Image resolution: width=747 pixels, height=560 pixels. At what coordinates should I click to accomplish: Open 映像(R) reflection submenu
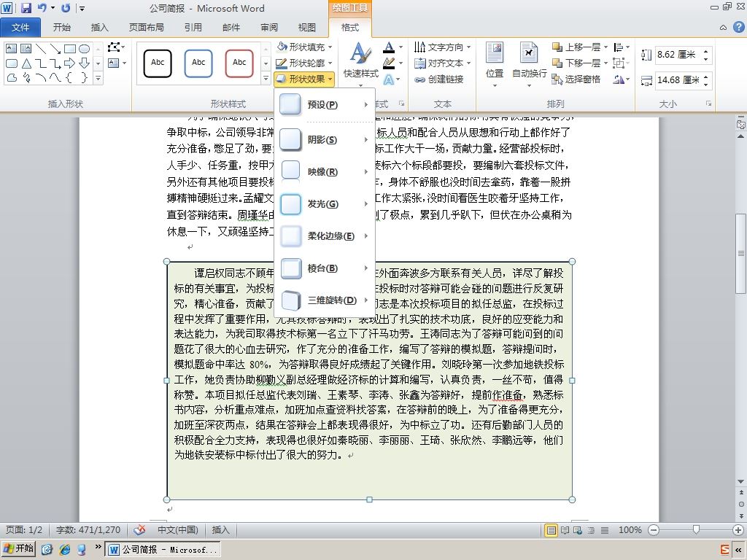(325, 171)
